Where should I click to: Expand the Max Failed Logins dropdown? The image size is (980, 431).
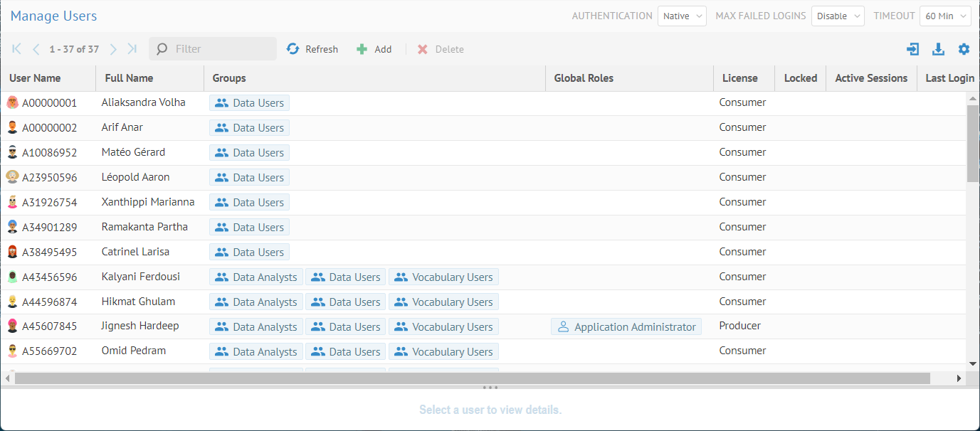pos(837,16)
